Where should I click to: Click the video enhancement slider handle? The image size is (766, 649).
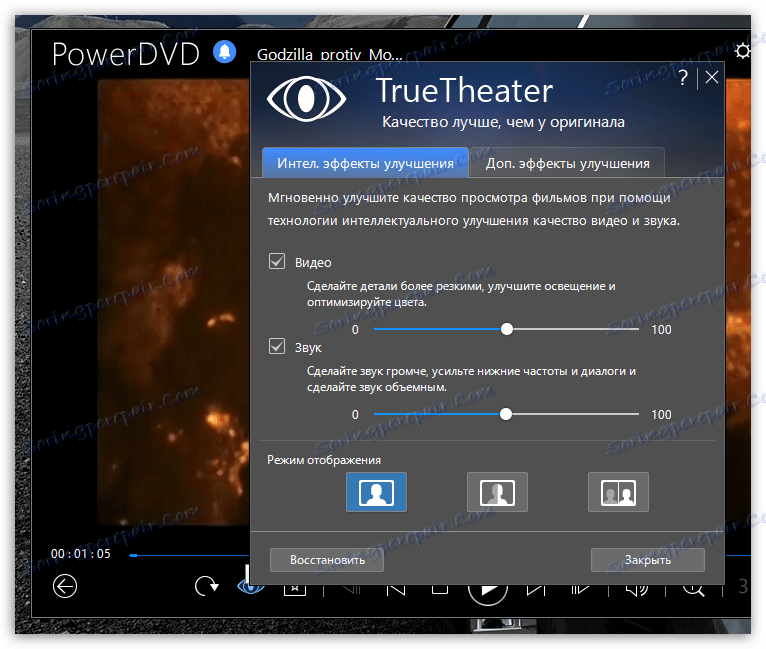(x=507, y=329)
